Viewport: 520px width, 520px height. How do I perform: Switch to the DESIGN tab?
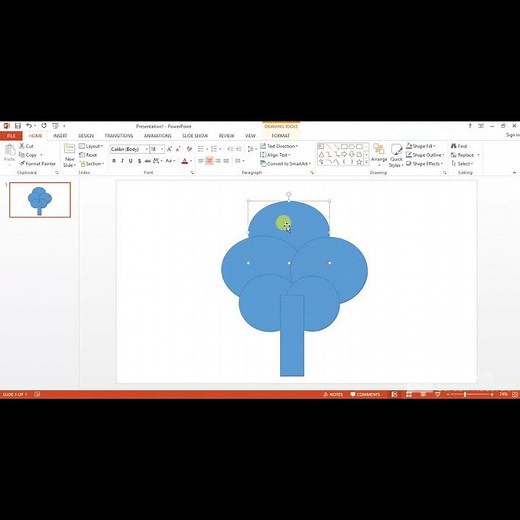tap(86, 136)
